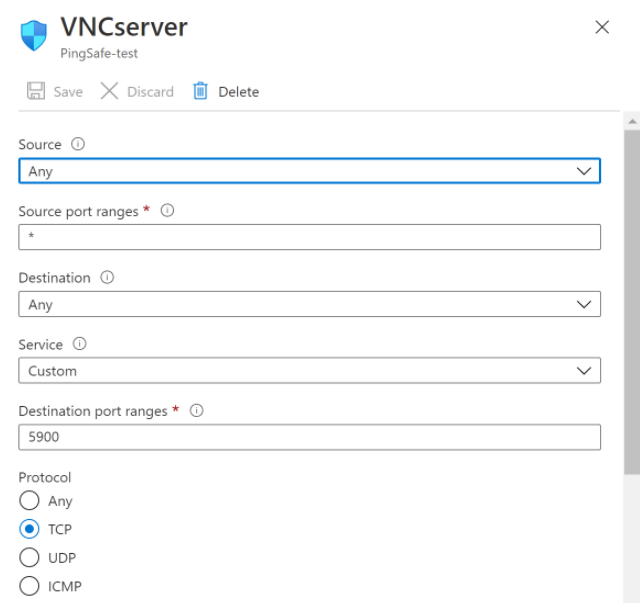Screen dimensions: 640x603
Task: Click the vertical scrollbar up arrow
Action: tap(631, 120)
